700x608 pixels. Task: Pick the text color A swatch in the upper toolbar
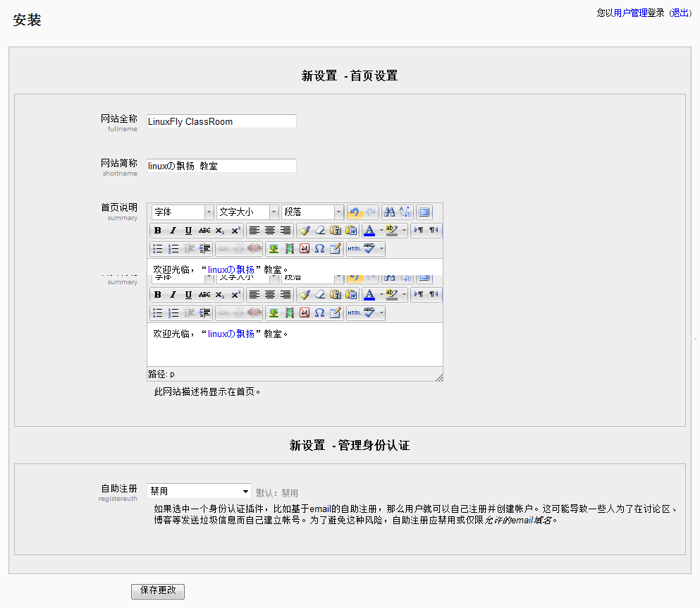[369, 231]
